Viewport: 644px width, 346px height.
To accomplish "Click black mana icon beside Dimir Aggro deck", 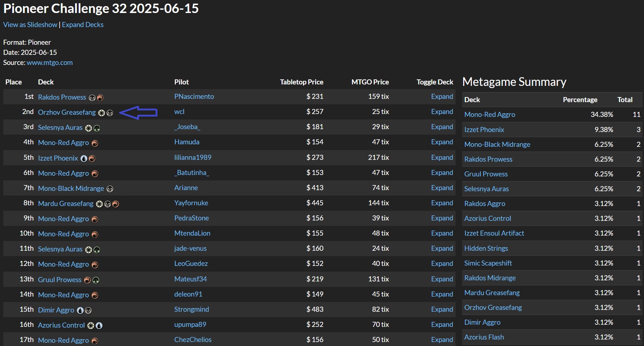I will (88, 310).
